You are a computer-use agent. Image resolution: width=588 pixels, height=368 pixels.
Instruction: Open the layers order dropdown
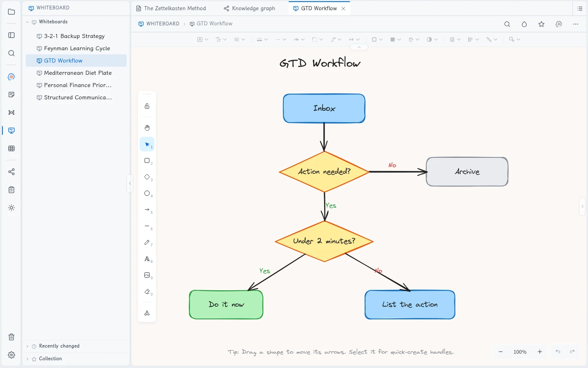(455, 40)
